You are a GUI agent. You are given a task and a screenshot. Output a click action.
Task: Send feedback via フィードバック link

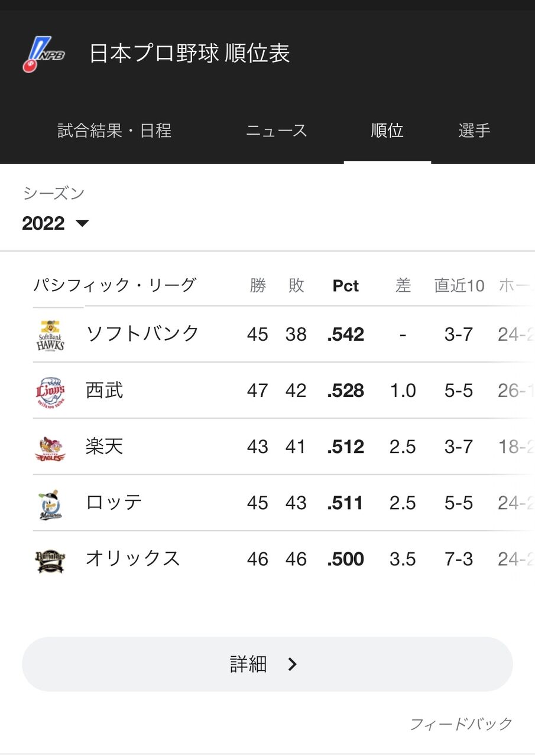click(461, 724)
